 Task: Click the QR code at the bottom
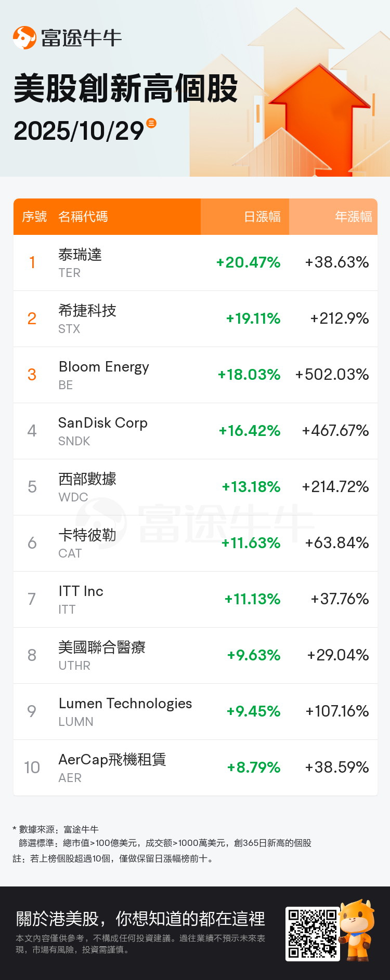[313, 934]
